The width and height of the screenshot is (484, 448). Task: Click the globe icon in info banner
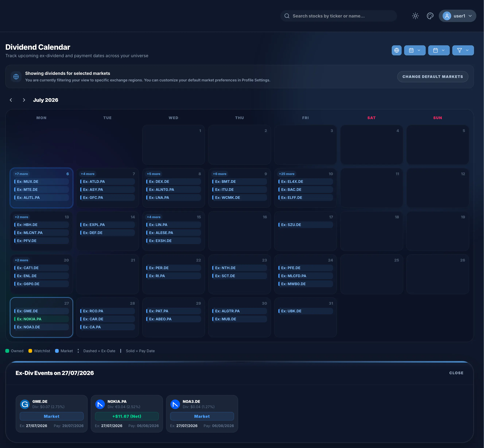[16, 77]
